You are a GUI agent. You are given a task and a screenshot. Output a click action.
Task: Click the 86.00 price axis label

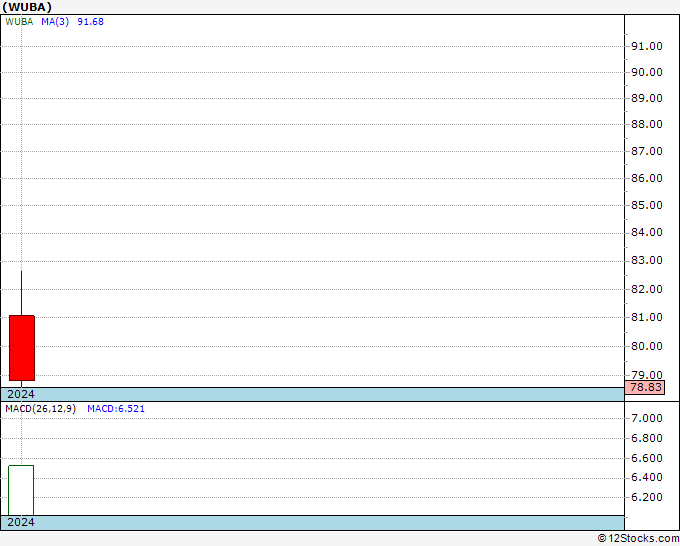pyautogui.click(x=647, y=178)
